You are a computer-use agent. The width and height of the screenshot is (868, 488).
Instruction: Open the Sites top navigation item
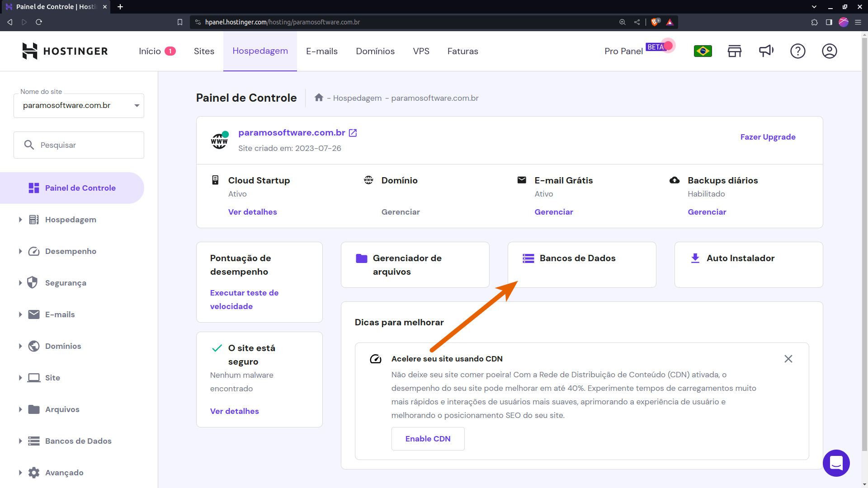pyautogui.click(x=204, y=51)
